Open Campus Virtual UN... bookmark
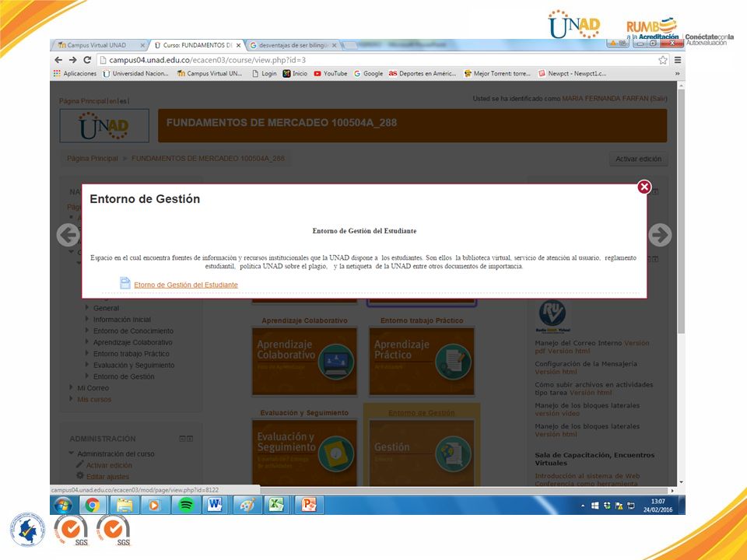 (x=209, y=73)
